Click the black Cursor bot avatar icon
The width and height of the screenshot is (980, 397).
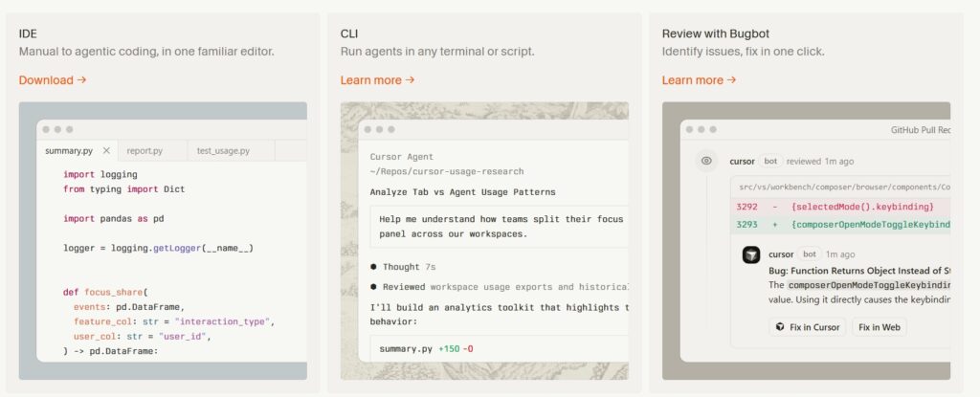[x=751, y=254]
